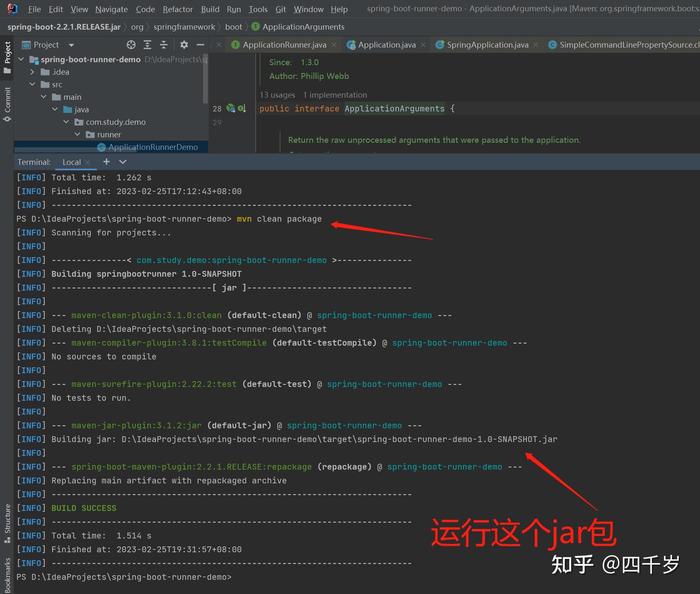Expand the .idea folder
Image resolution: width=700 pixels, height=594 pixels.
point(33,72)
